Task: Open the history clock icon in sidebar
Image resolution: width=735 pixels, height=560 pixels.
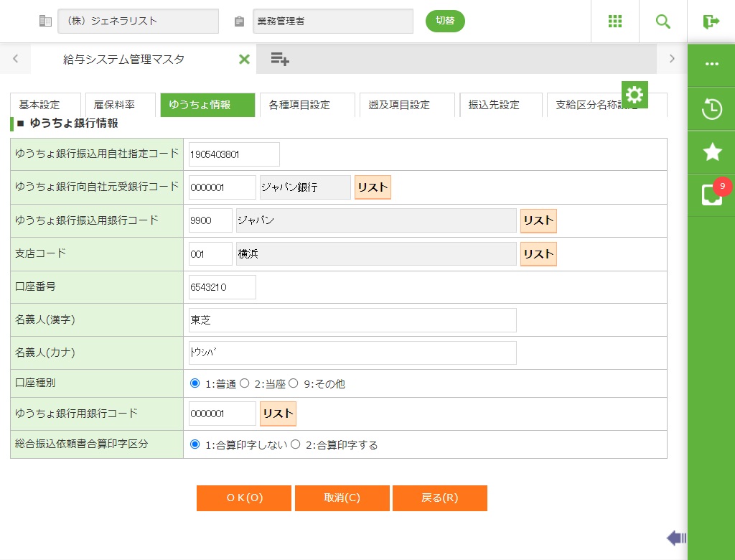Action: tap(711, 109)
